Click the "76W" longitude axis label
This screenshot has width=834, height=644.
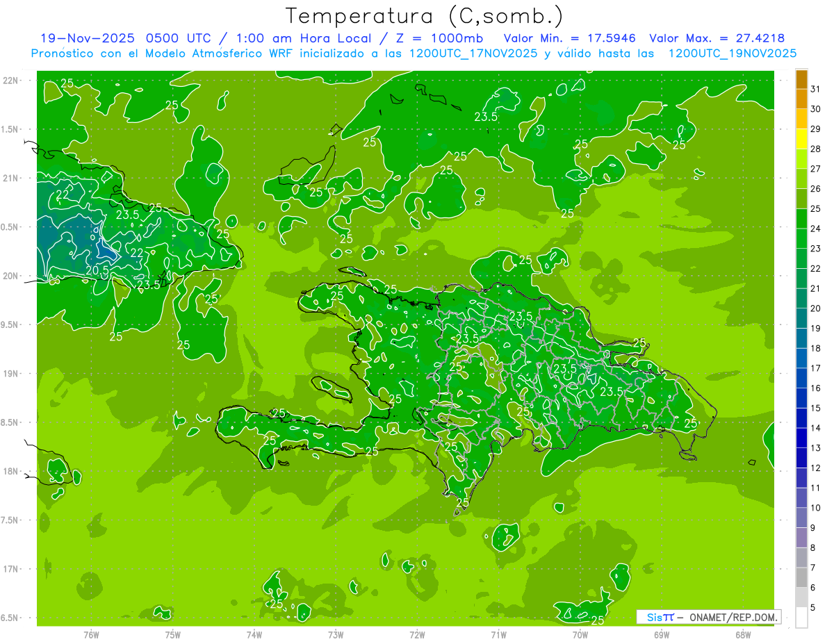click(x=91, y=634)
